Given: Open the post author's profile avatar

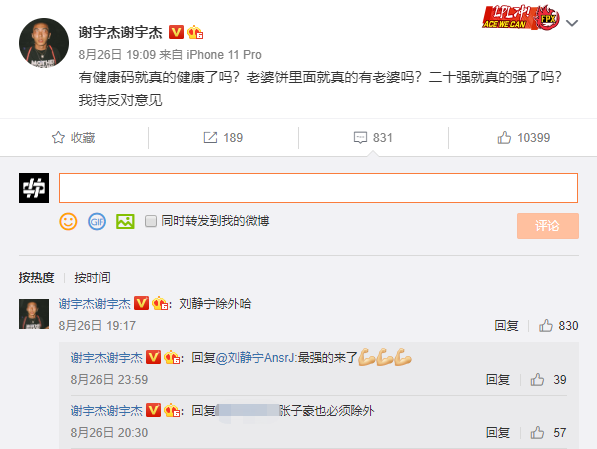Looking at the screenshot, I should tap(44, 43).
